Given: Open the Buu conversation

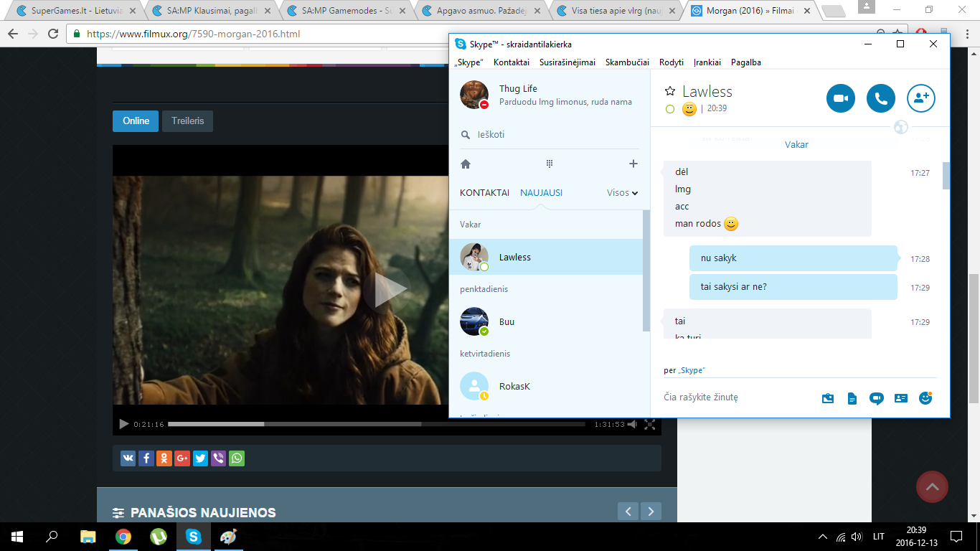Looking at the screenshot, I should coord(546,321).
